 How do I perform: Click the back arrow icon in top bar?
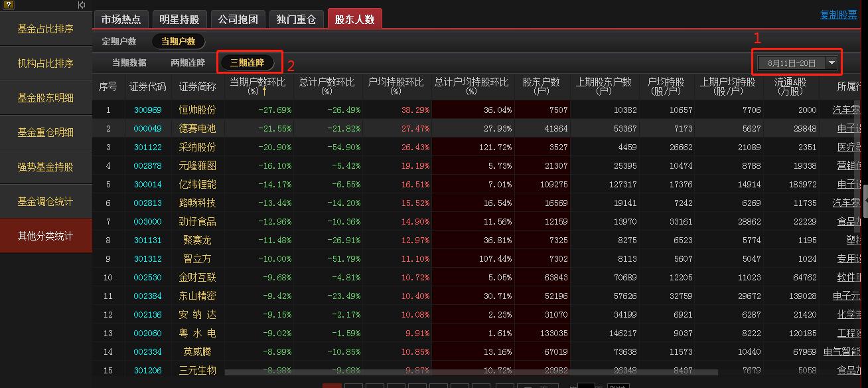pyautogui.click(x=81, y=5)
